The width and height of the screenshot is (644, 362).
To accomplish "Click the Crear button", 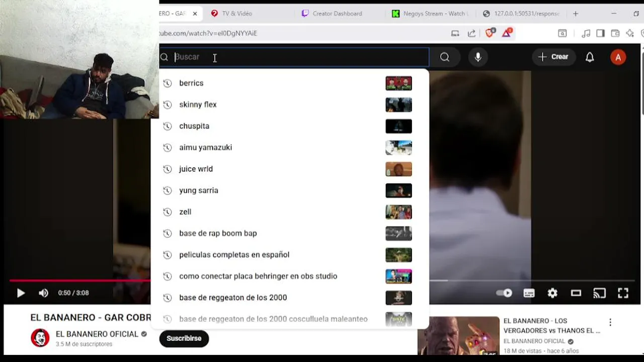I will [x=553, y=57].
